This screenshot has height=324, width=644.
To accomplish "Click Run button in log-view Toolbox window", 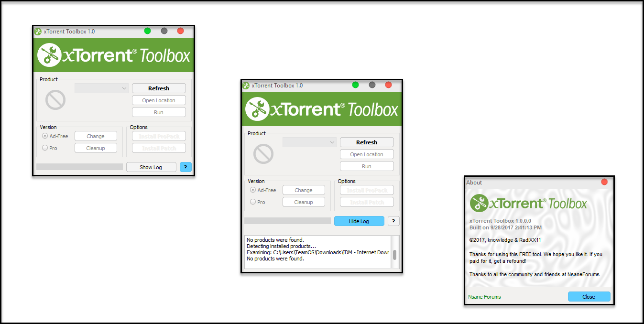I will pyautogui.click(x=367, y=166).
